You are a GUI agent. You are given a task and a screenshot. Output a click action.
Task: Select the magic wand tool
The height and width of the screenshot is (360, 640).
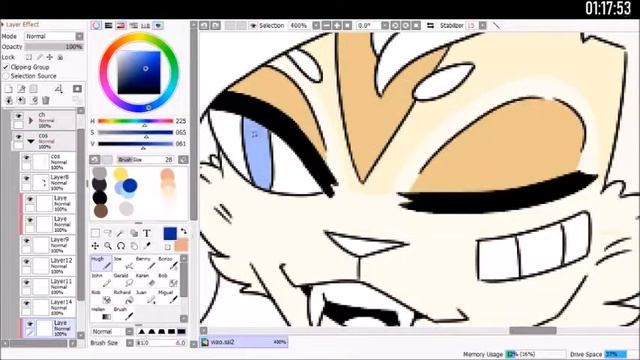point(120,233)
